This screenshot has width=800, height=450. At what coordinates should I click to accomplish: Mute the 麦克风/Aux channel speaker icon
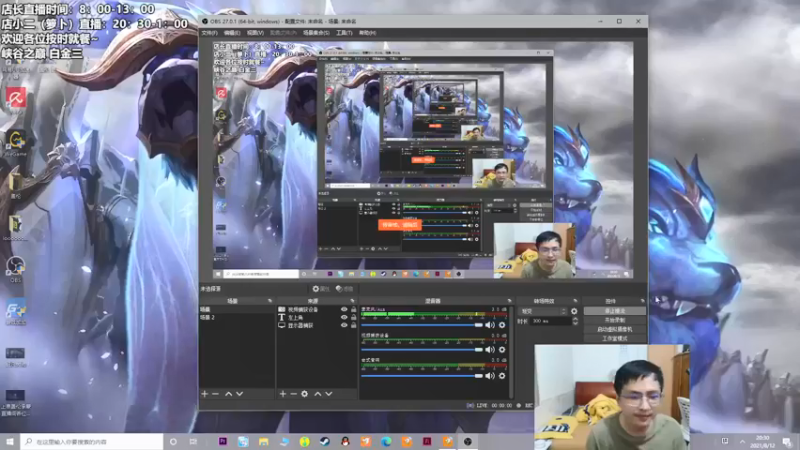[490, 324]
